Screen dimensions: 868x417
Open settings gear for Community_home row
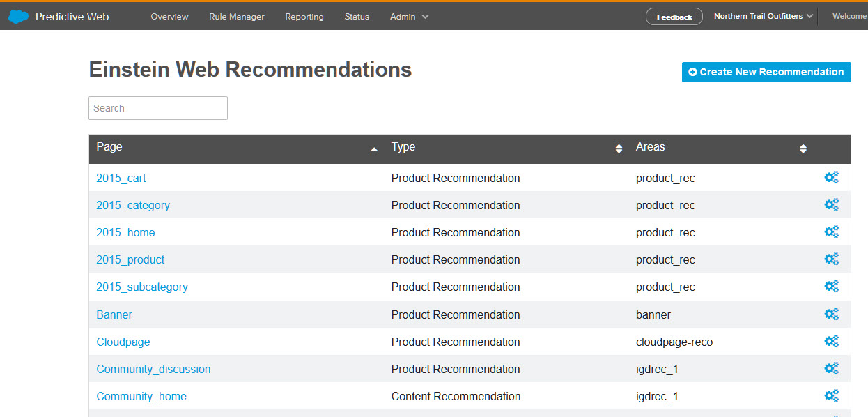[x=831, y=395]
